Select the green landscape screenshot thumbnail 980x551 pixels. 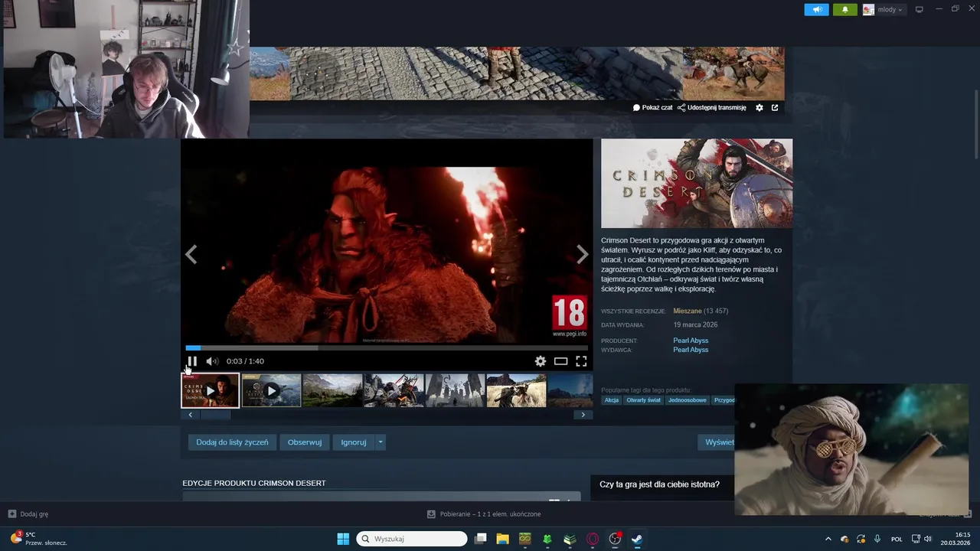click(332, 390)
